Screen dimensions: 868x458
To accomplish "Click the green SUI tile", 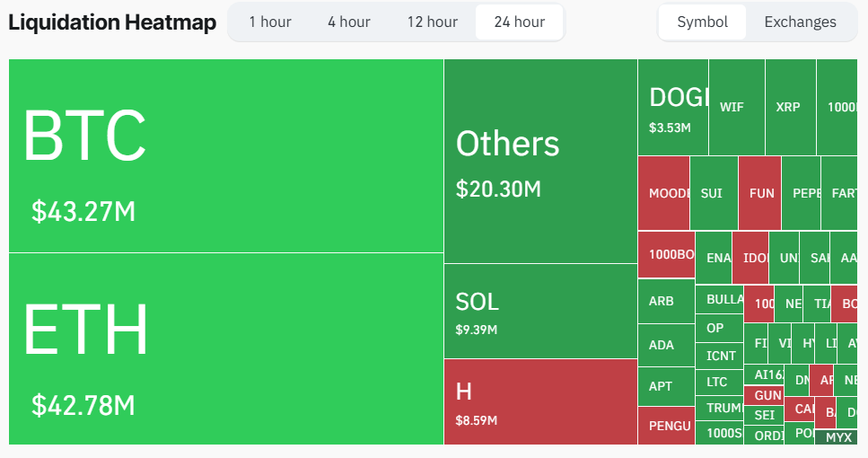I will [x=714, y=193].
